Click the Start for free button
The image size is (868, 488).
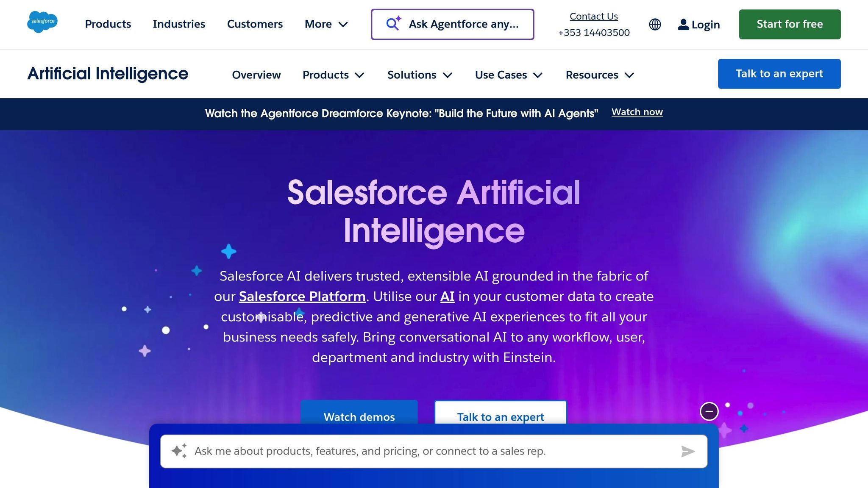[790, 24]
